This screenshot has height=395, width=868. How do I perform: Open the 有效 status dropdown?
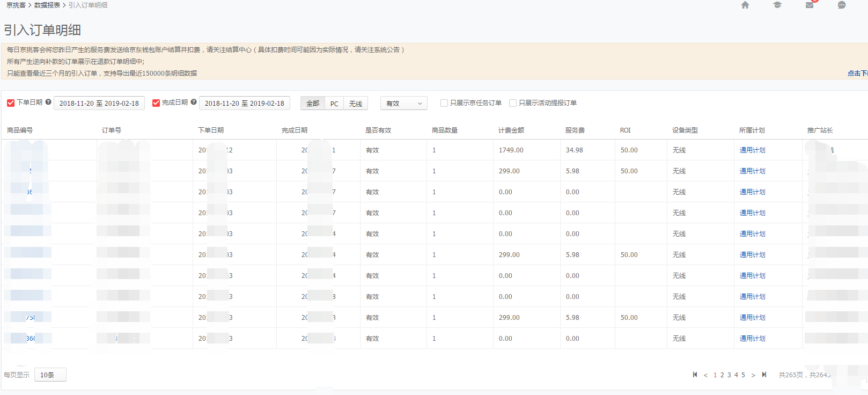(x=403, y=103)
